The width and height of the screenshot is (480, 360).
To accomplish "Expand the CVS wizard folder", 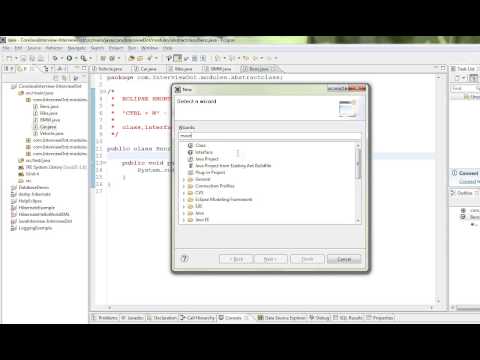I will tap(184, 193).
